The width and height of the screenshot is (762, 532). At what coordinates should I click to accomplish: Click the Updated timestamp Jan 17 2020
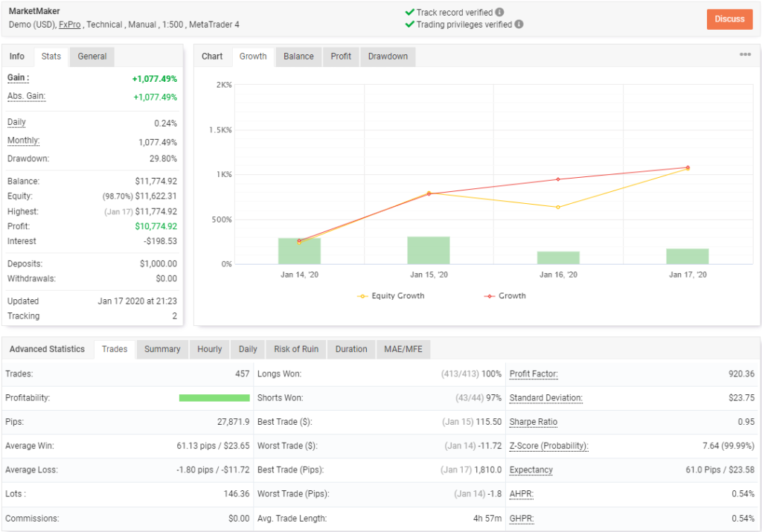(138, 301)
